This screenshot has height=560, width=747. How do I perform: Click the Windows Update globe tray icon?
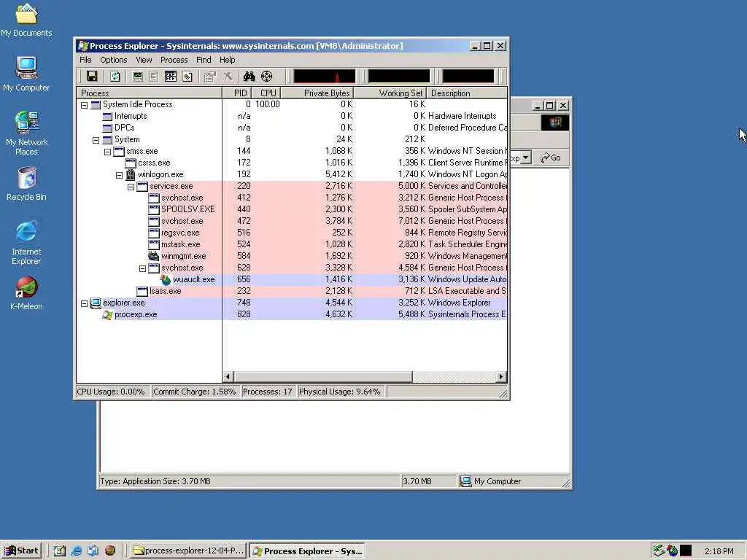coord(672,551)
